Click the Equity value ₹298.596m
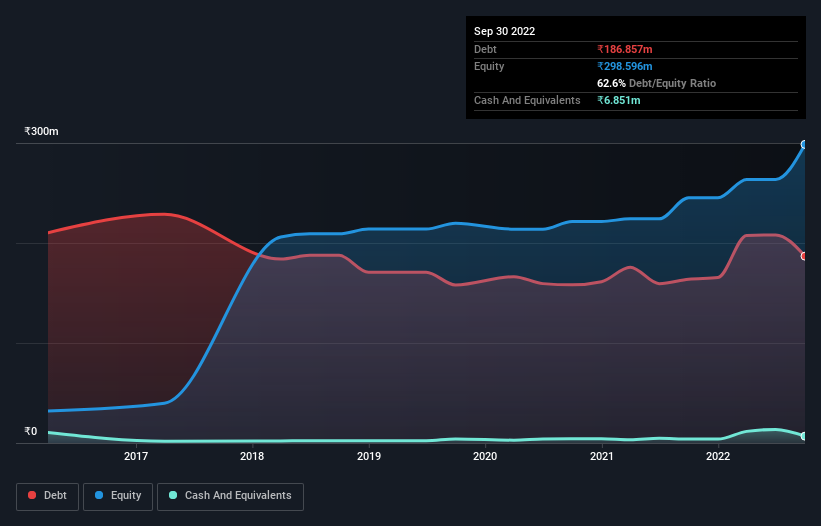This screenshot has height=526, width=821. [625, 66]
